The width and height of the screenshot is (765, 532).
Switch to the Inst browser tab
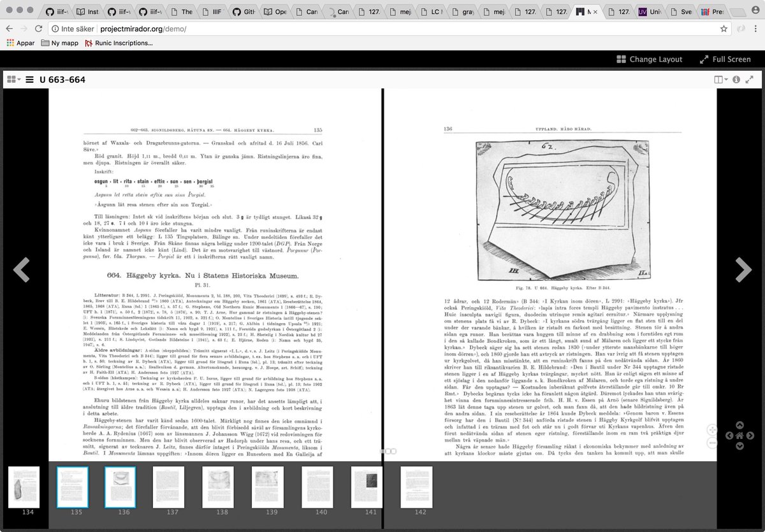pyautogui.click(x=87, y=11)
